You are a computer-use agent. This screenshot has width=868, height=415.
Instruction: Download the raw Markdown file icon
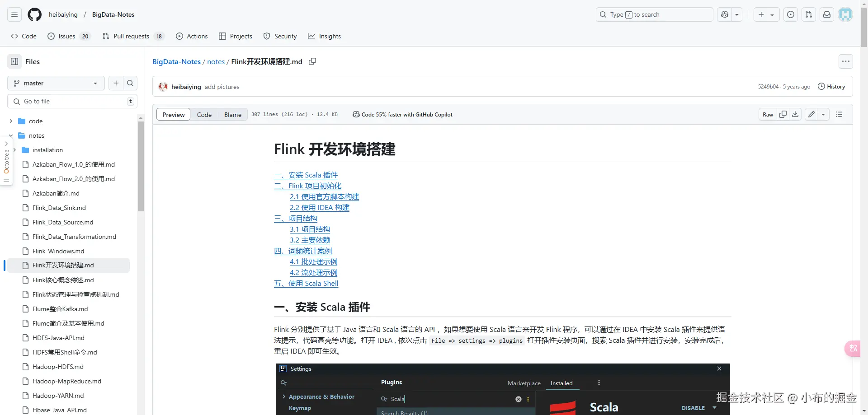[x=795, y=114]
